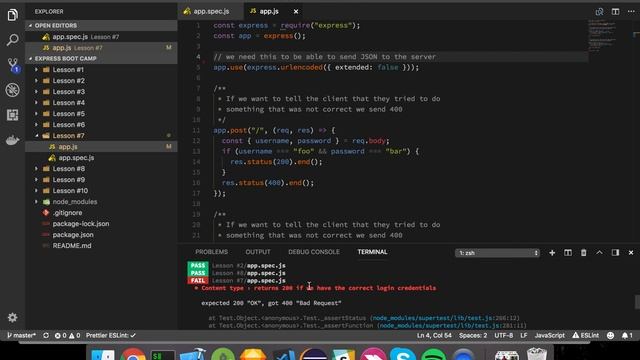
Task: Open the Docker view in activity bar
Action: pyautogui.click(x=12, y=140)
